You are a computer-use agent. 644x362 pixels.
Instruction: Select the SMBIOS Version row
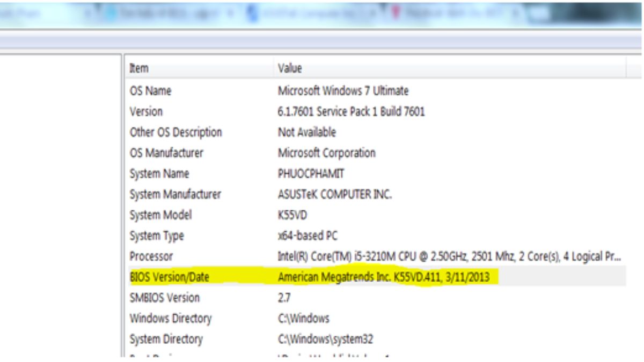click(164, 298)
